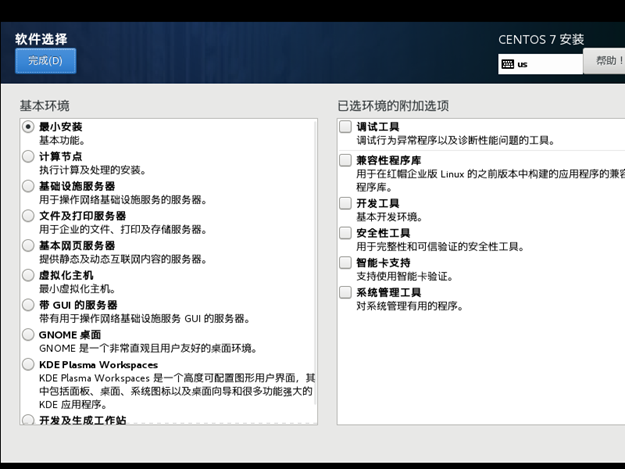Click 执行计算及处理的安装。 description
625x469 pixels.
(x=93, y=171)
